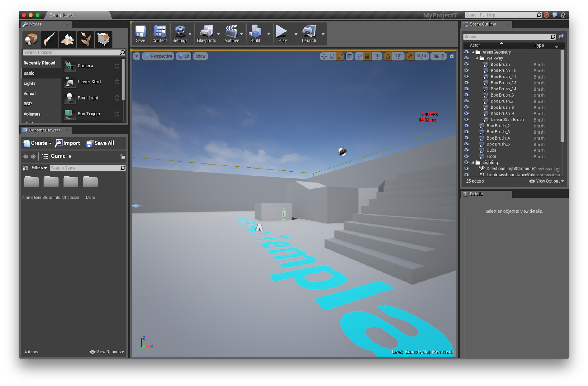Select the Geometry Editing mode icon
The width and height of the screenshot is (588, 386).
[x=103, y=39]
